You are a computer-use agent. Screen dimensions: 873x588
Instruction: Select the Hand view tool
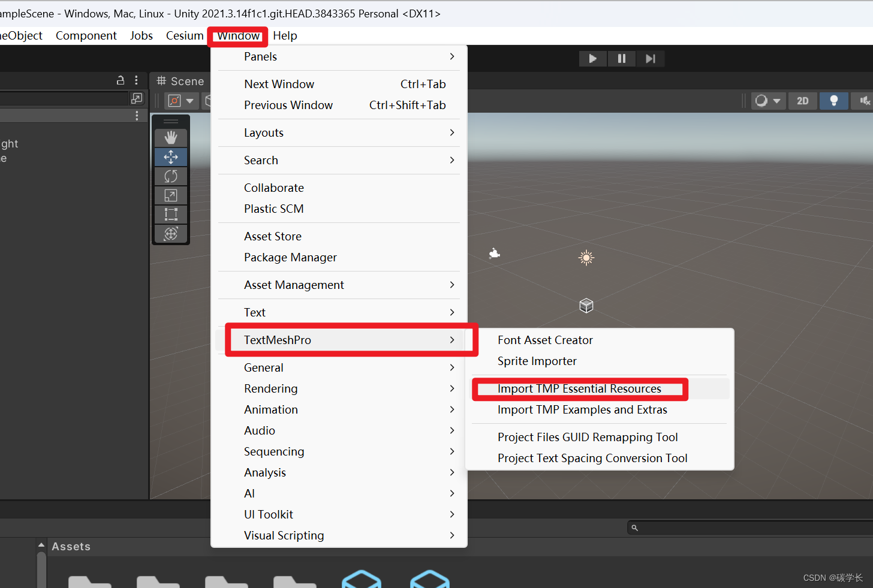click(x=171, y=138)
